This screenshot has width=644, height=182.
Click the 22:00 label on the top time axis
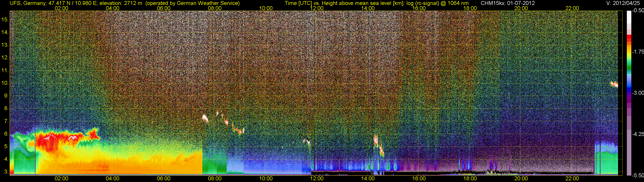(572, 8)
